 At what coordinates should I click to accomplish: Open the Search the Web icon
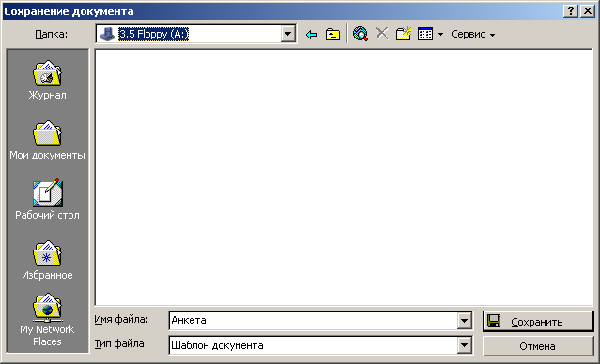(361, 34)
